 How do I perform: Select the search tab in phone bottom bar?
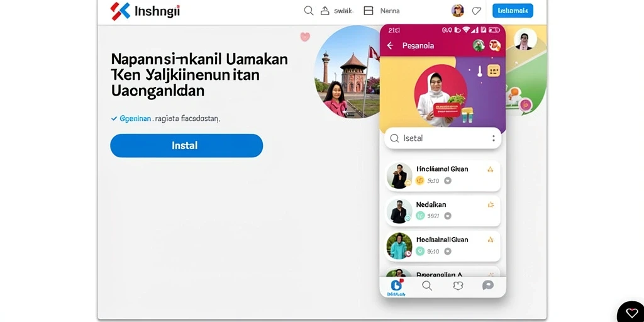pos(427,286)
